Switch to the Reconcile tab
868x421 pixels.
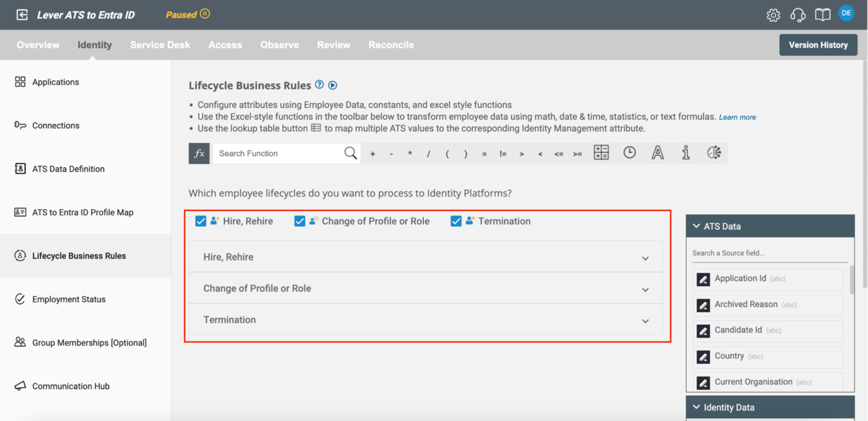(x=391, y=44)
